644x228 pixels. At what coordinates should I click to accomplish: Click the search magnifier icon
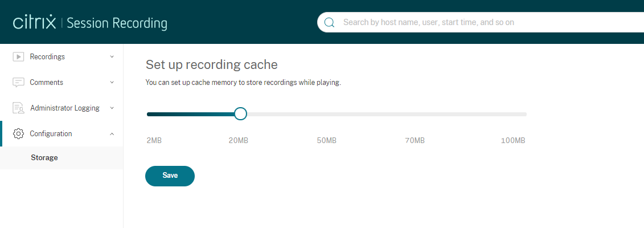tap(329, 23)
